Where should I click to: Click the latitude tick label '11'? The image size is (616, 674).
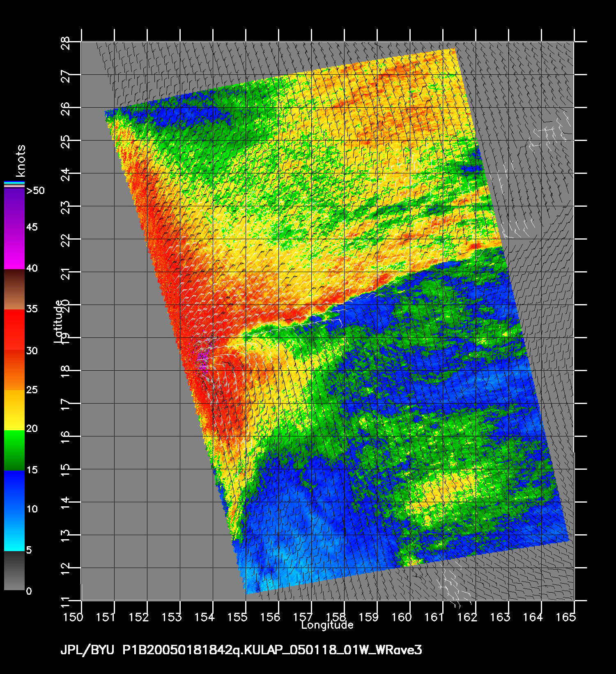[x=66, y=602]
